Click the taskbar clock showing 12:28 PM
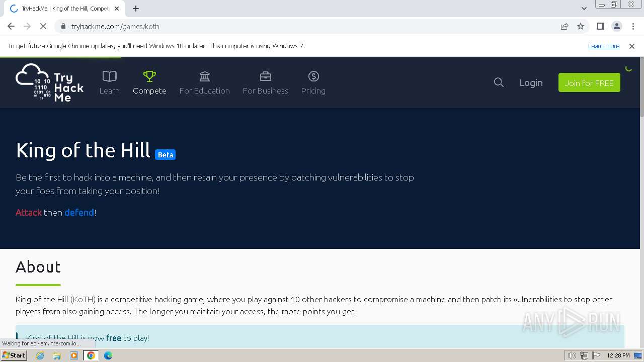 (x=618, y=355)
